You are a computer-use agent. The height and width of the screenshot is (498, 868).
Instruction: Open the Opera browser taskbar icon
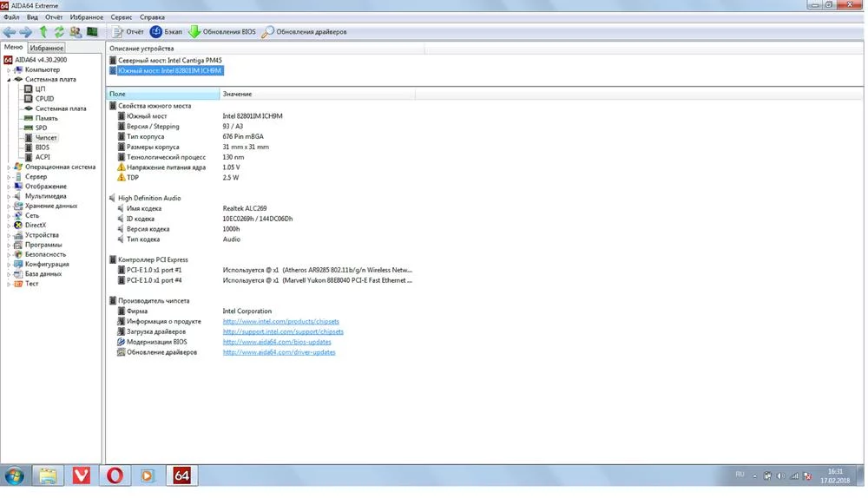115,475
